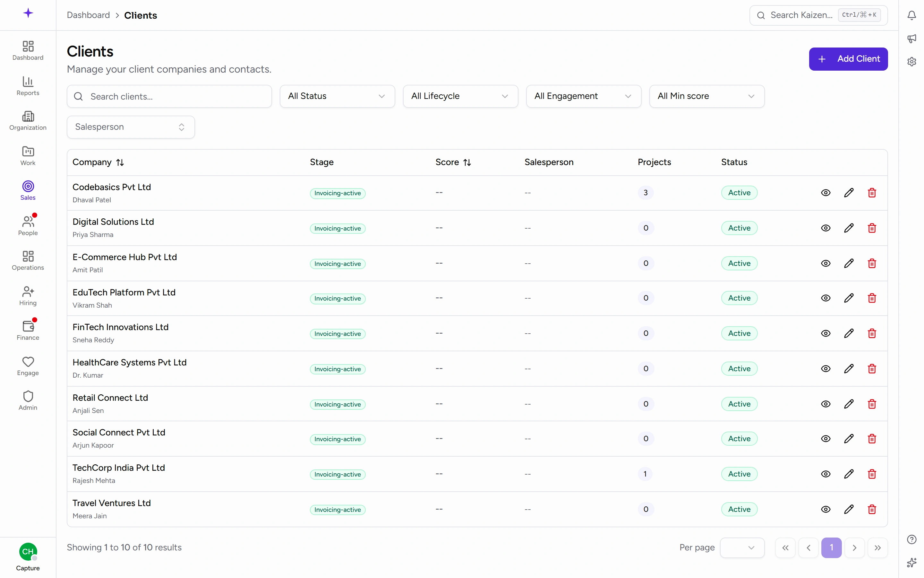View EduTech Platform Pvt Ltd details
Screen dimensions: 924x578
point(826,298)
